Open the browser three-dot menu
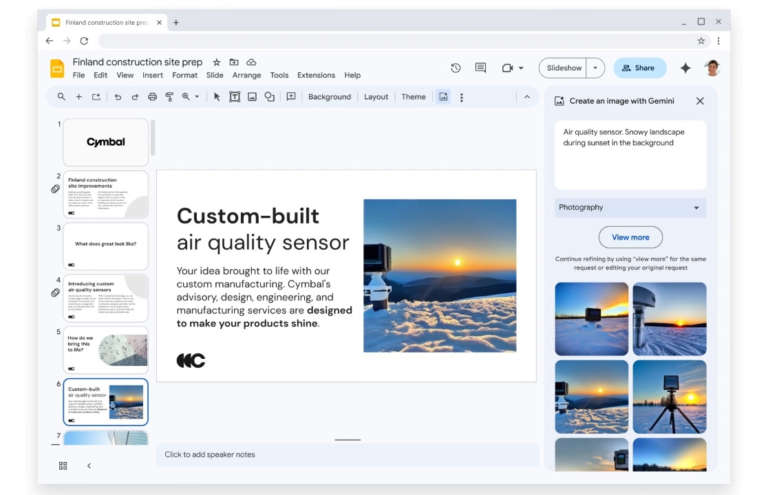 point(719,41)
